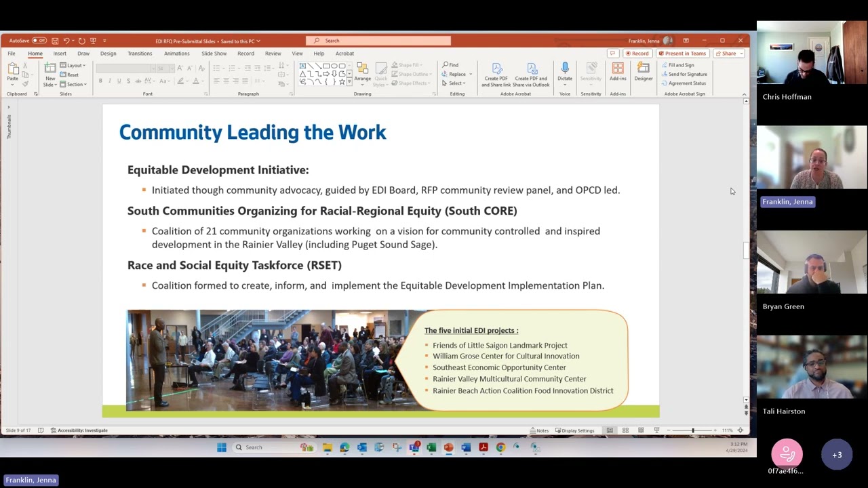Click the Clear All Formatting icon

(201, 68)
